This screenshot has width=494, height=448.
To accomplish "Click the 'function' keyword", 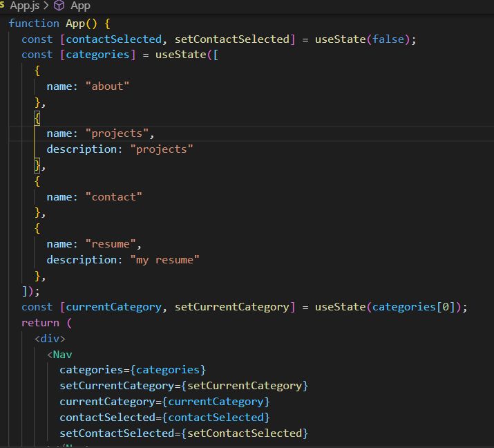I will pyautogui.click(x=34, y=24).
